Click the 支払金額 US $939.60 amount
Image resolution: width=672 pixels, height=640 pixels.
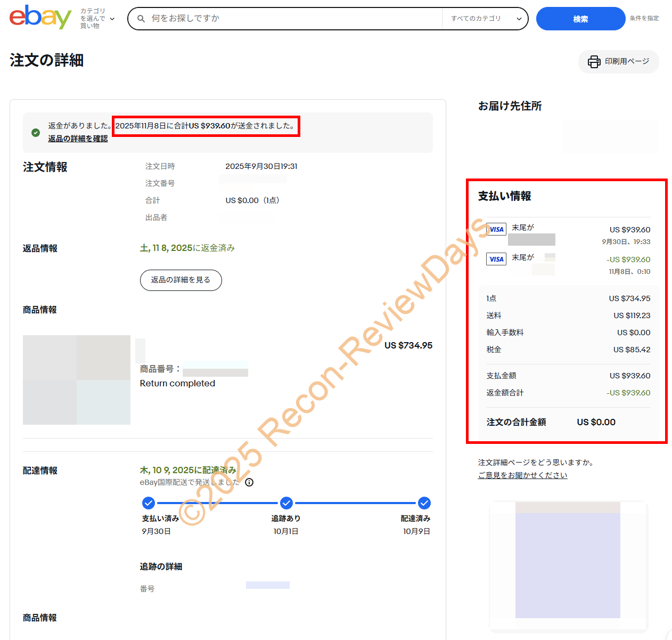click(630, 376)
